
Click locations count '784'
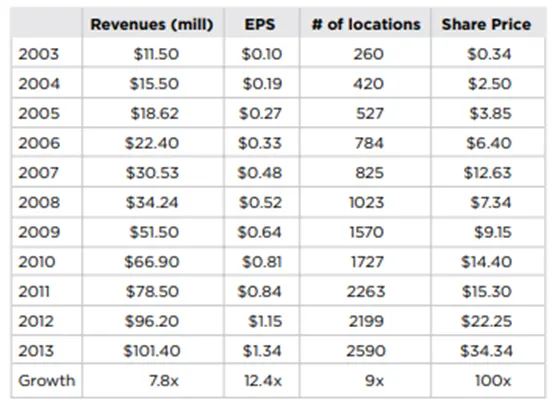click(369, 143)
